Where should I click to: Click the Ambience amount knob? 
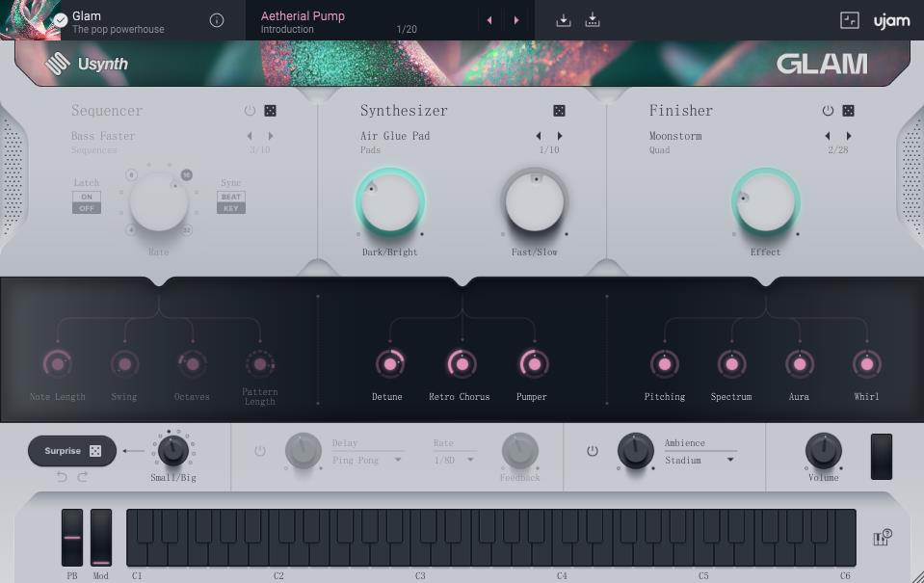(635, 451)
